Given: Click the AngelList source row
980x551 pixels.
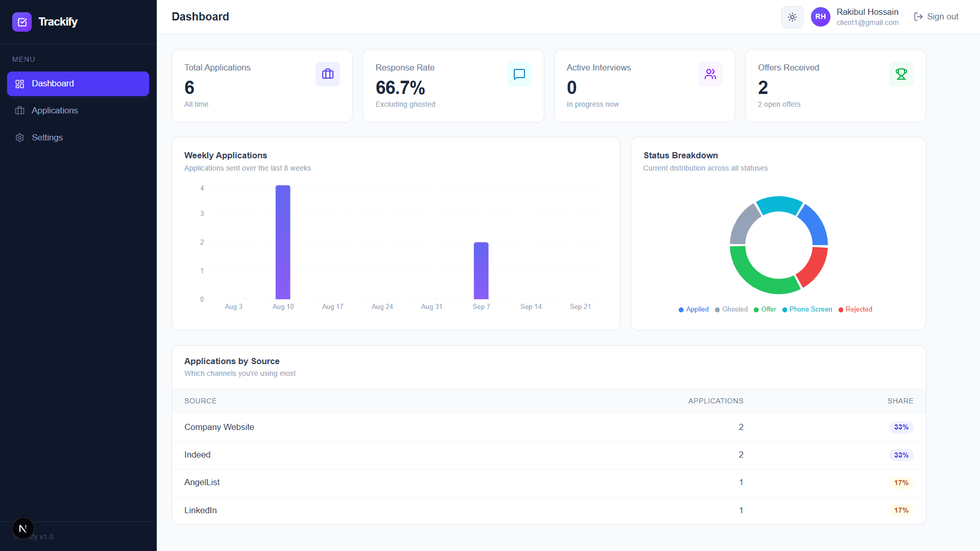Looking at the screenshot, I should pos(549,483).
